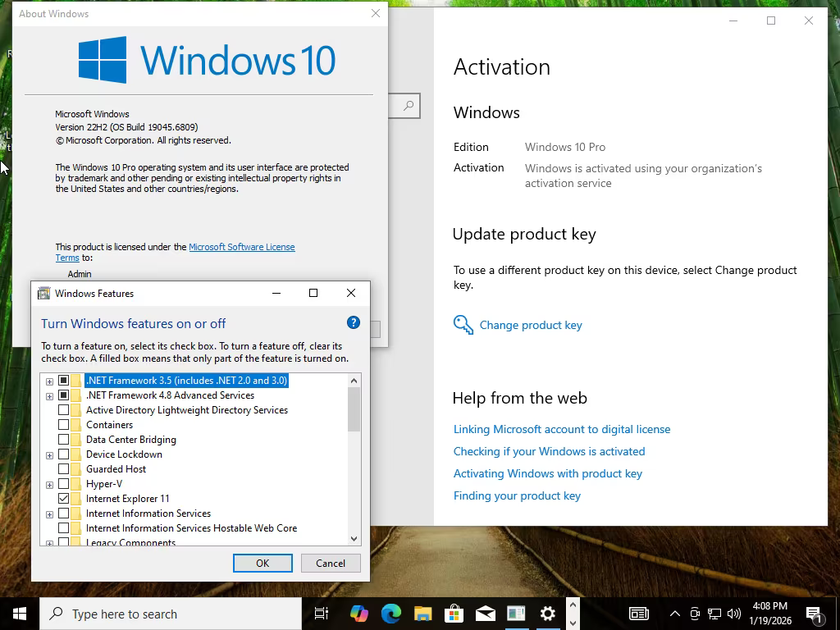
Task: Show hidden system tray icons
Action: tap(675, 614)
